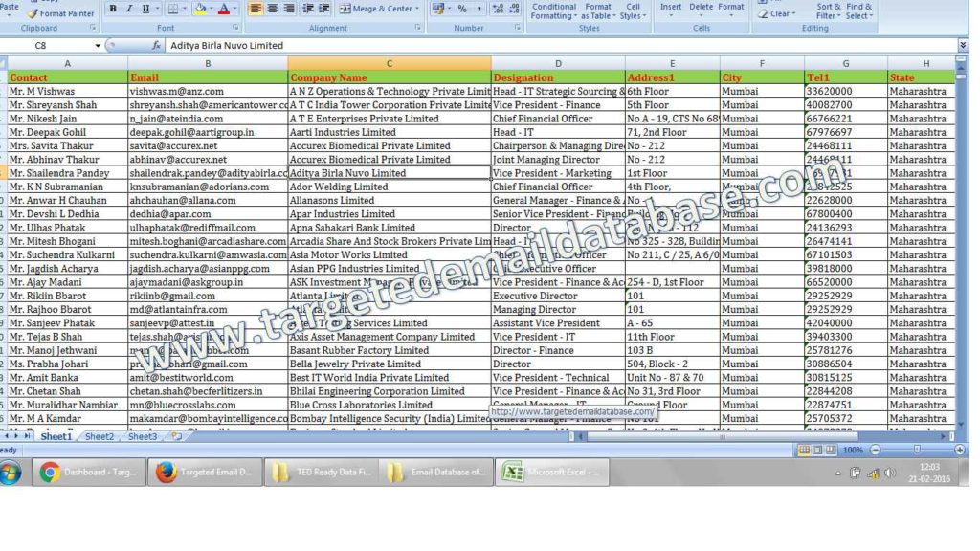
Task: Switch to Firefox Targeted Email taskbar item
Action: coord(205,473)
